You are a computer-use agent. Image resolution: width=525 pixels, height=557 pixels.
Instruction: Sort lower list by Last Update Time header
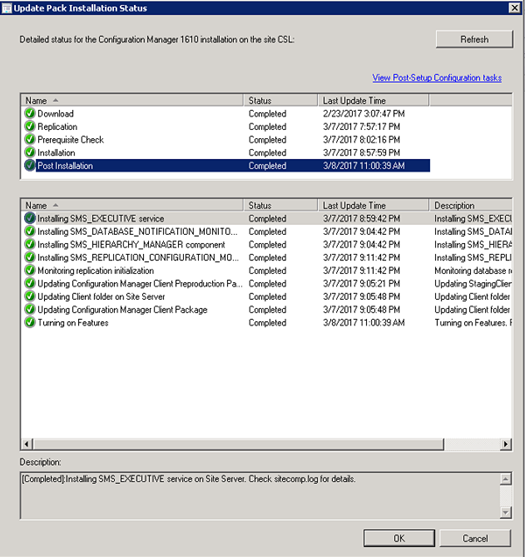click(373, 205)
